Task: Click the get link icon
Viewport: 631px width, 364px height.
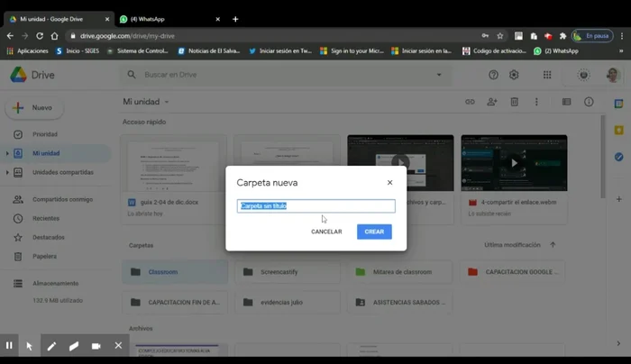Action: tap(470, 102)
